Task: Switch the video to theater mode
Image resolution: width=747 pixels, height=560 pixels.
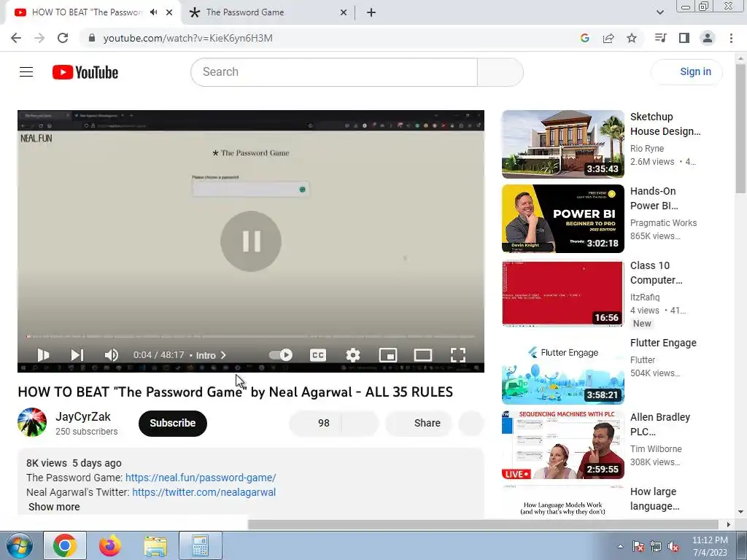Action: [x=423, y=355]
